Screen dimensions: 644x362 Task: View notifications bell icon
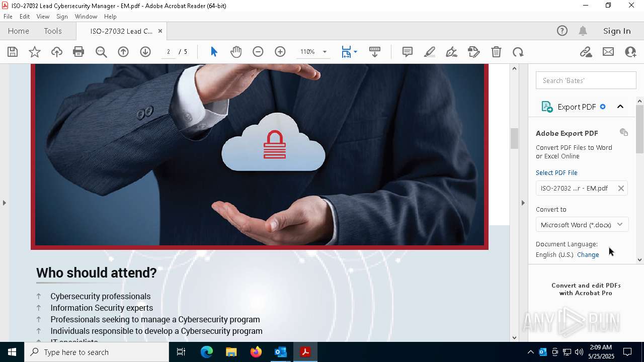pyautogui.click(x=583, y=31)
